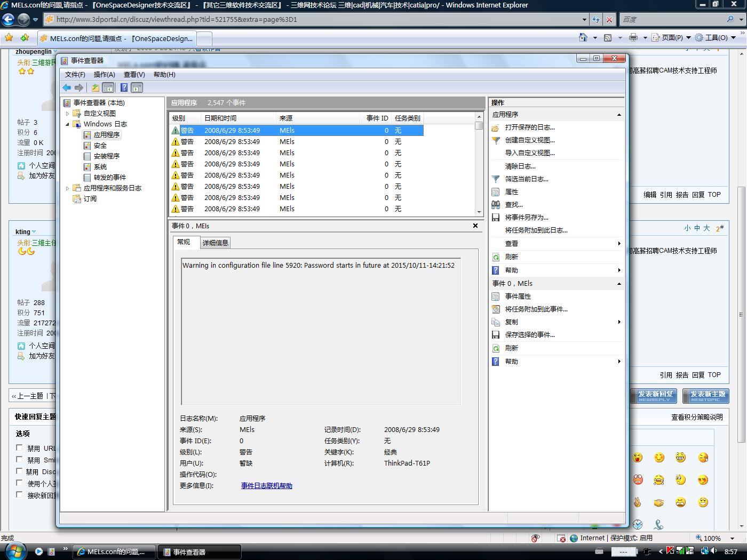Open the 查看积分策略说明 link
Screen dimensions: 747x560
point(697,418)
